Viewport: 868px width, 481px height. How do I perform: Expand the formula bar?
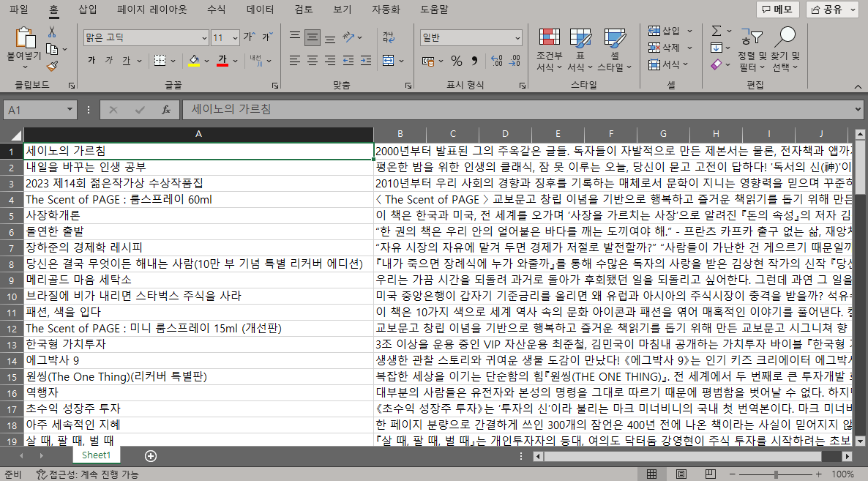pyautogui.click(x=858, y=109)
